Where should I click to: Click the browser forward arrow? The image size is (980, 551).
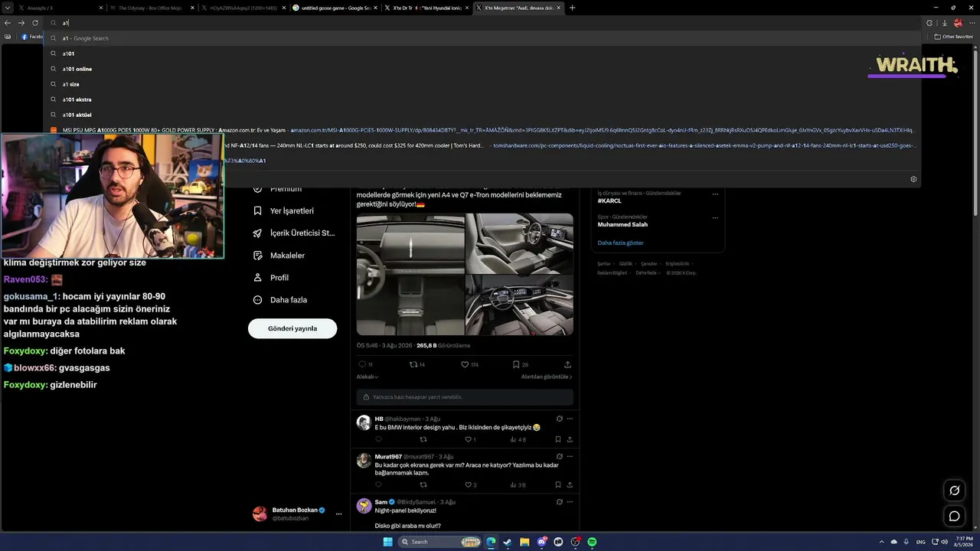pyautogui.click(x=21, y=23)
